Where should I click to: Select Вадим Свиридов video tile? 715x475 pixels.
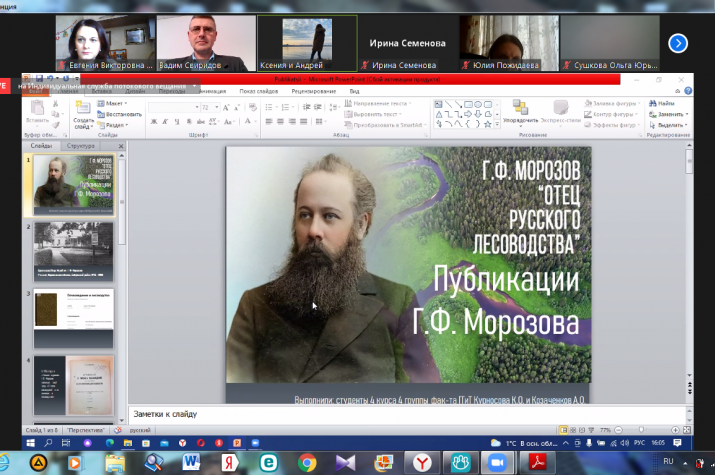206,43
